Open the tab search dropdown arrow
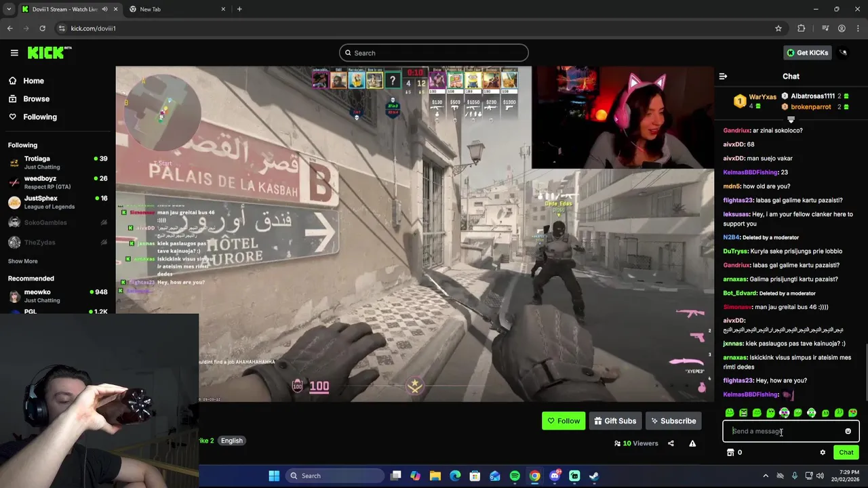The width and height of the screenshot is (868, 488). (x=8, y=9)
